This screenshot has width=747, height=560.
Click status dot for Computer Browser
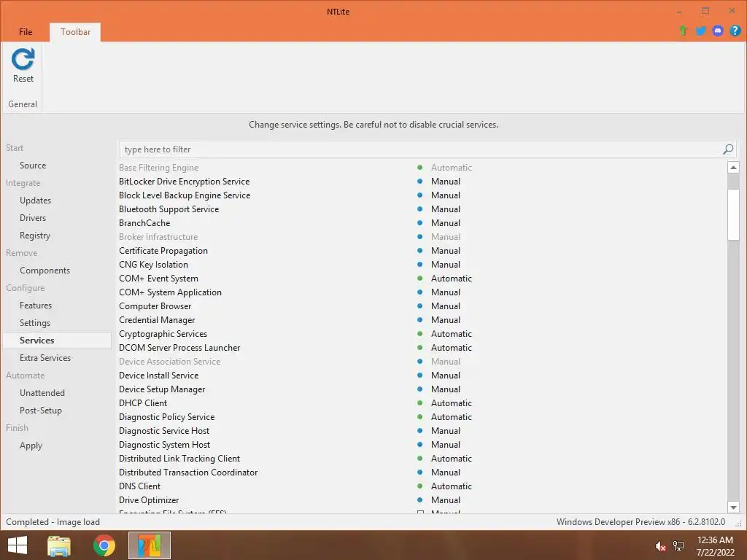[419, 306]
